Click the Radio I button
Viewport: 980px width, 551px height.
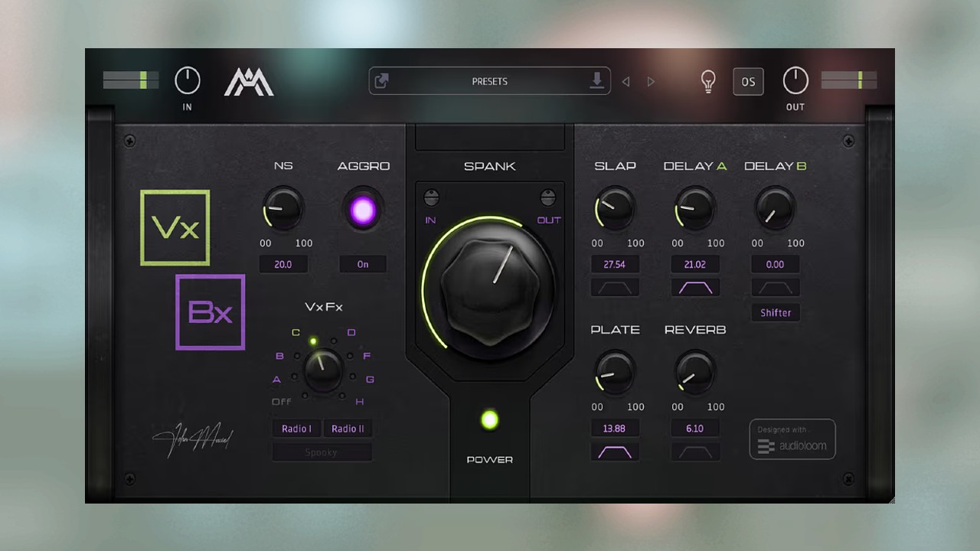tap(296, 429)
